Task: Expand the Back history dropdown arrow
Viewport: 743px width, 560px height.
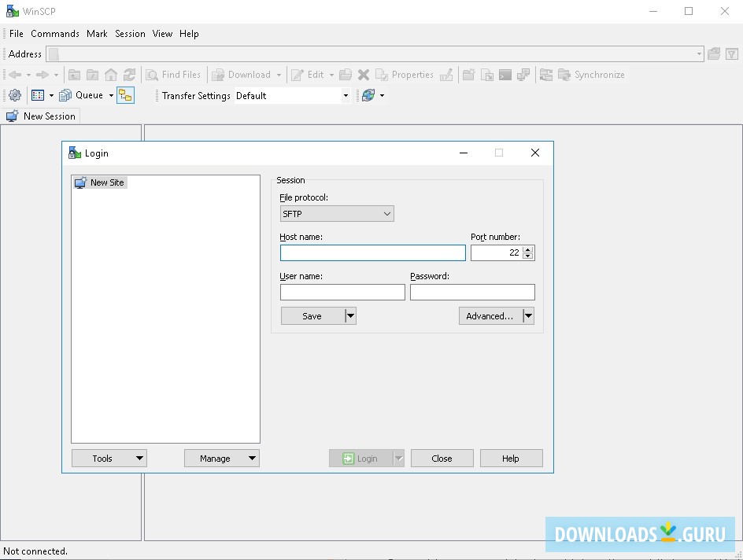Action: pyautogui.click(x=28, y=75)
